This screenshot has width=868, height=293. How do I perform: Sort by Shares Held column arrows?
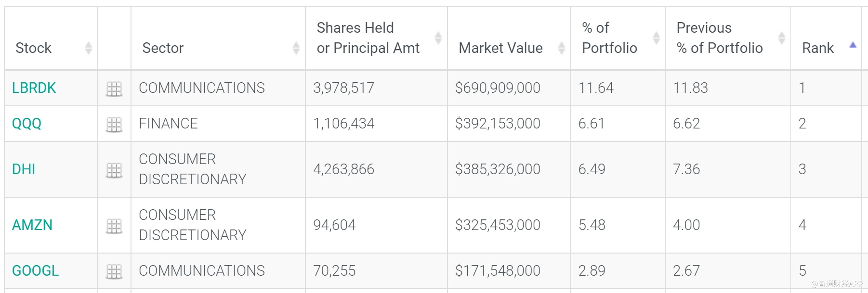(438, 38)
